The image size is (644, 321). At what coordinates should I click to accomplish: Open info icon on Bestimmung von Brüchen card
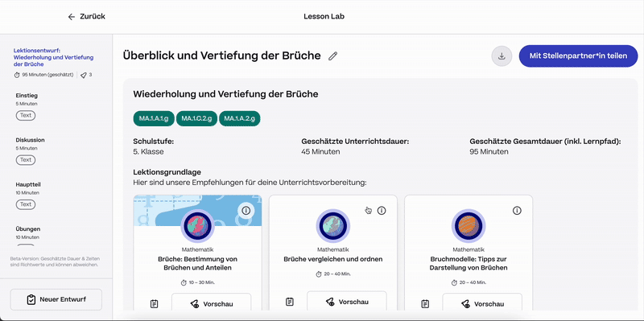click(x=246, y=211)
